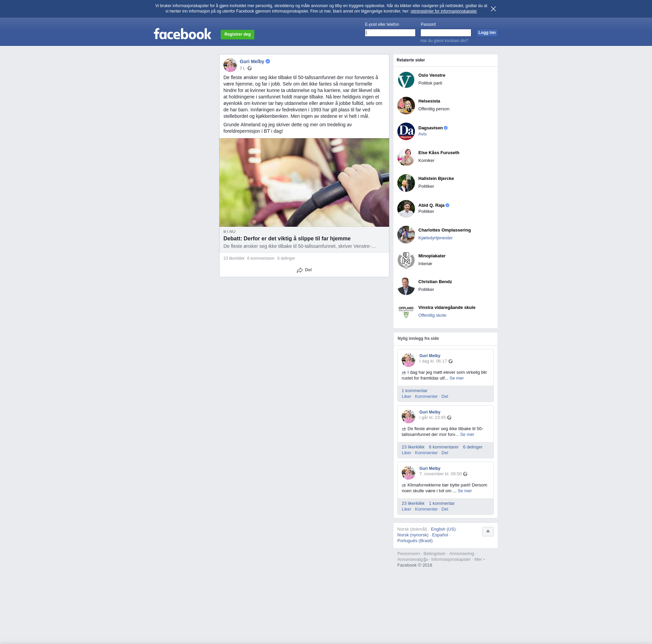Click Se mer in I dag har jeg møtt post
This screenshot has width=652, height=644.
pos(456,378)
